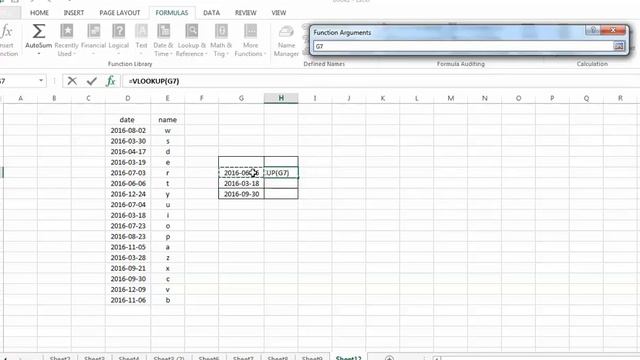This screenshot has height=360, width=640.
Task: Open the Text functions list
Action: tap(141, 40)
